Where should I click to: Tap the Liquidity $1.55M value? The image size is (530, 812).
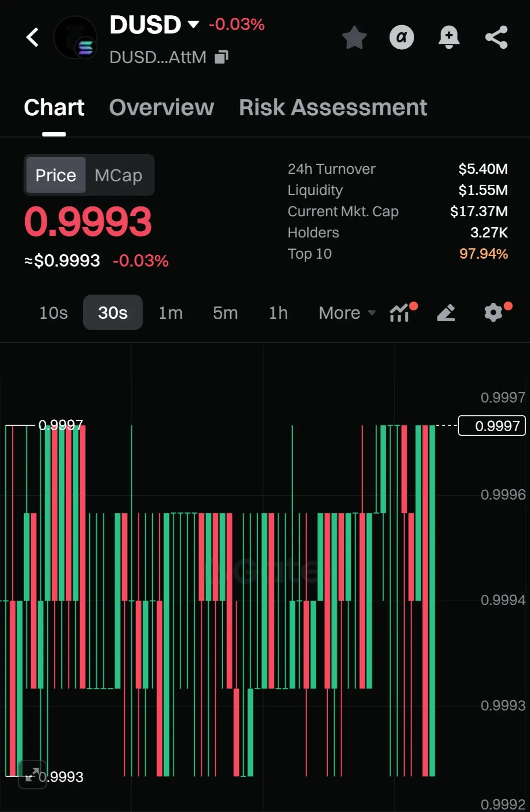(x=483, y=190)
